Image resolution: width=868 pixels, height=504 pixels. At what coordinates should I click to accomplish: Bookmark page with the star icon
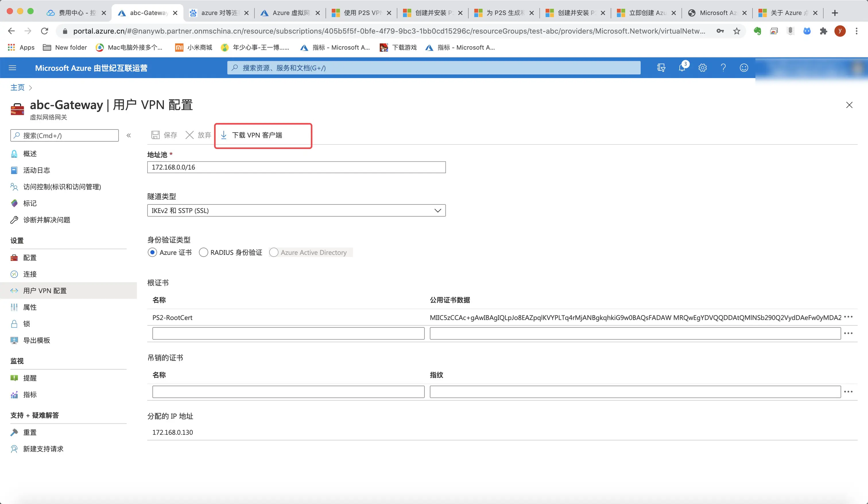click(x=737, y=31)
